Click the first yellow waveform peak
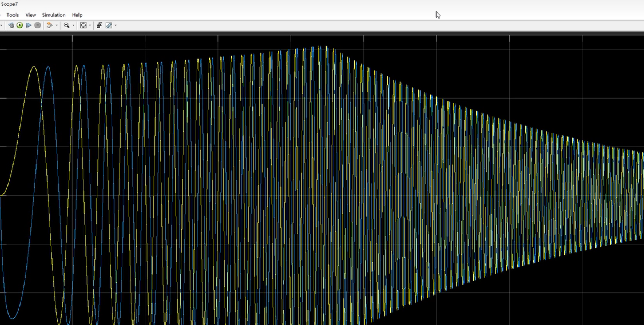The image size is (644, 325). pos(34,67)
